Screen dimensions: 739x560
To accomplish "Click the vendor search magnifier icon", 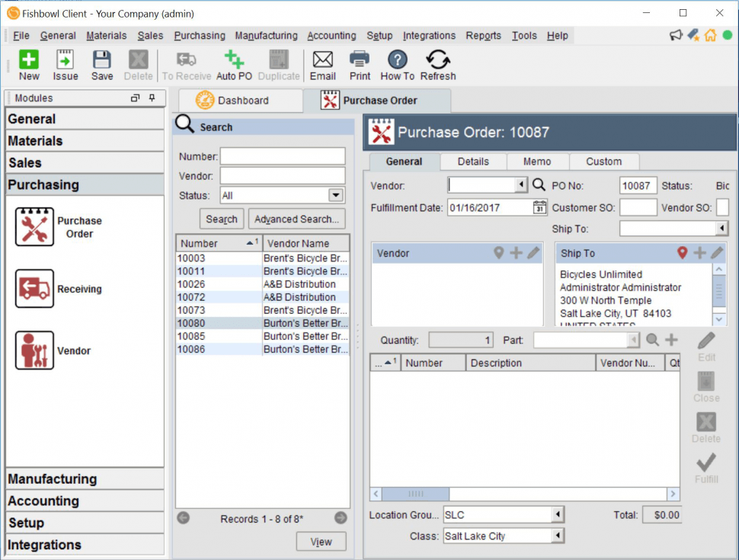I will click(539, 185).
